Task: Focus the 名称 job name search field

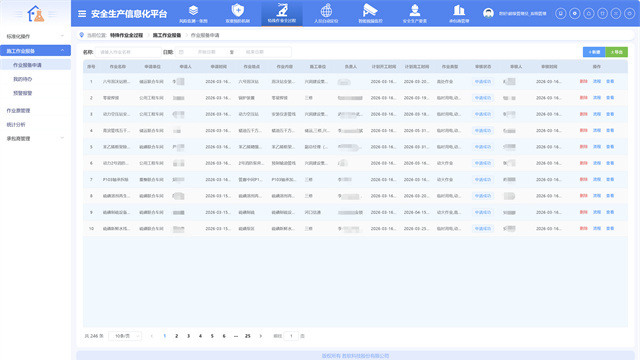Action: [x=128, y=52]
